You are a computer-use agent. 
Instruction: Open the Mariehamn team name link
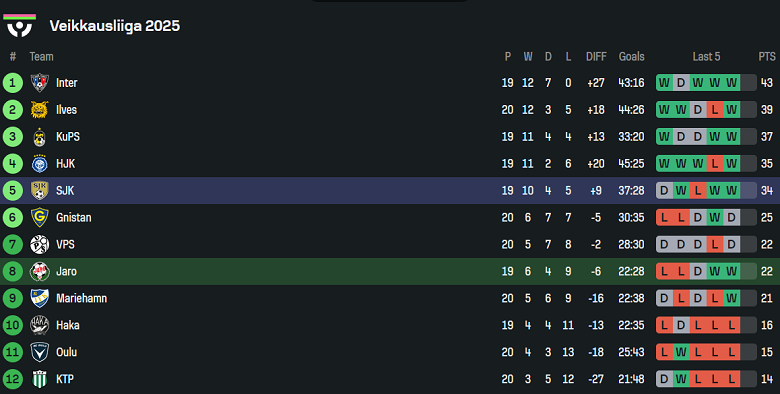tap(81, 298)
